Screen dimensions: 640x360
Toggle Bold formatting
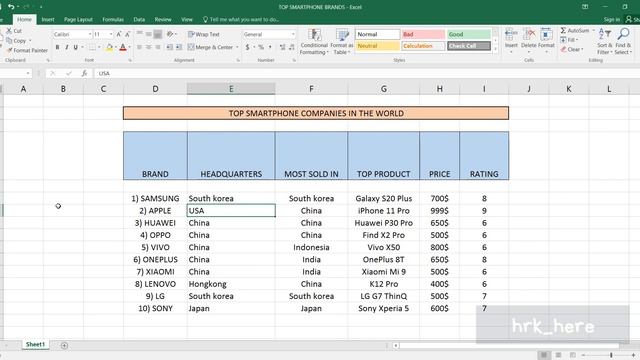click(58, 48)
